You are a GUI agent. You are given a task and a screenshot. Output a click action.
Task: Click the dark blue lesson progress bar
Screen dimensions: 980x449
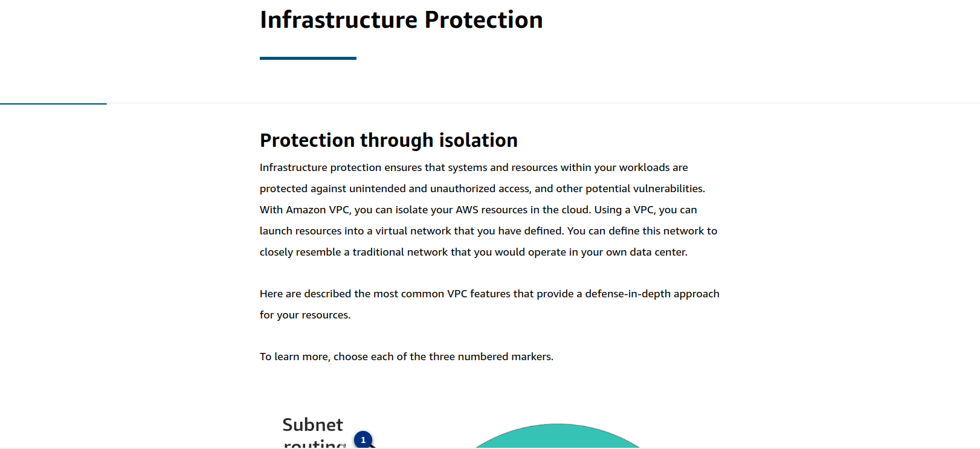coord(53,103)
